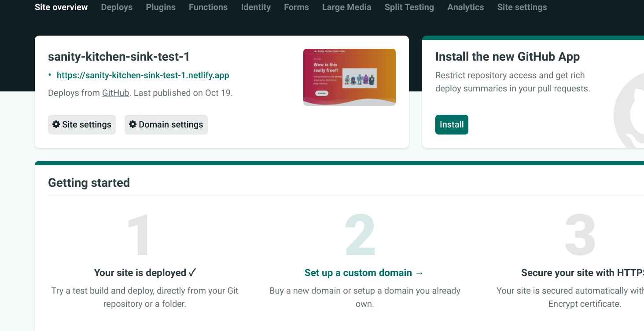Image resolution: width=644 pixels, height=331 pixels.
Task: Select the Forms tab
Action: 296,7
